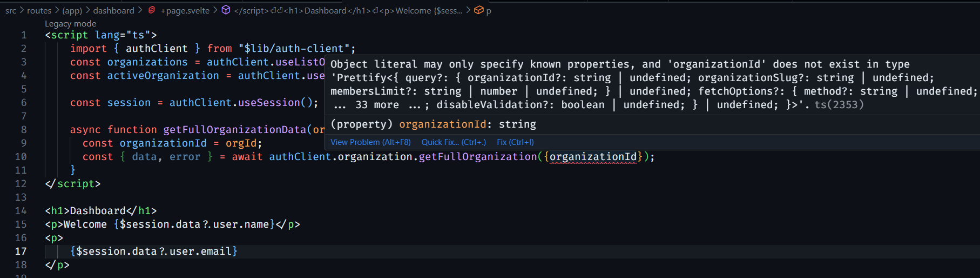This screenshot has height=278, width=980.
Task: Click line number 10 in gutter
Action: (21, 157)
